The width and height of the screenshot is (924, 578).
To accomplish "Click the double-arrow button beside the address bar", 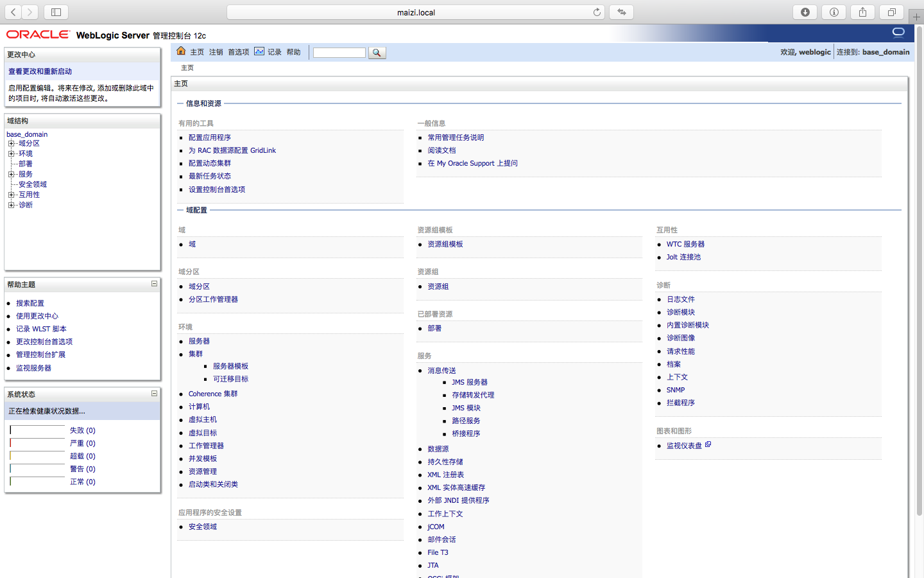I will [622, 12].
